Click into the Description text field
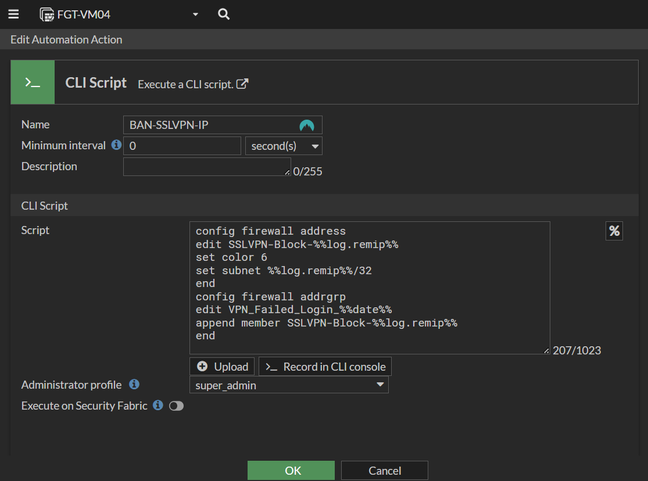648x481 pixels. 206,167
